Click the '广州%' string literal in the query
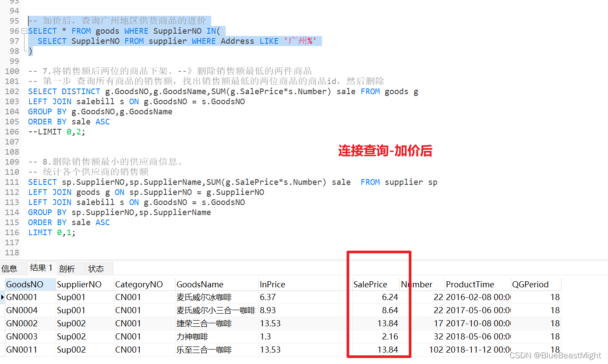 pyautogui.click(x=300, y=41)
